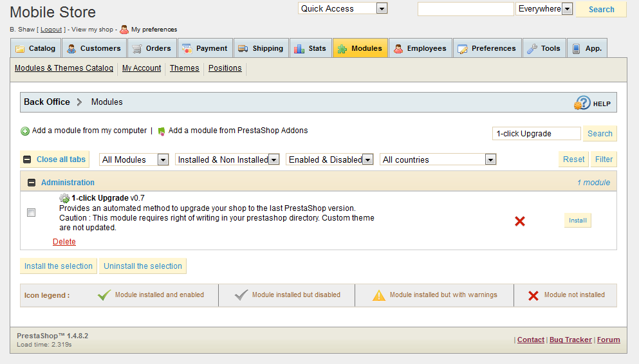Click the Customers person icon
Screen dimensions: 639x364
coord(71,49)
